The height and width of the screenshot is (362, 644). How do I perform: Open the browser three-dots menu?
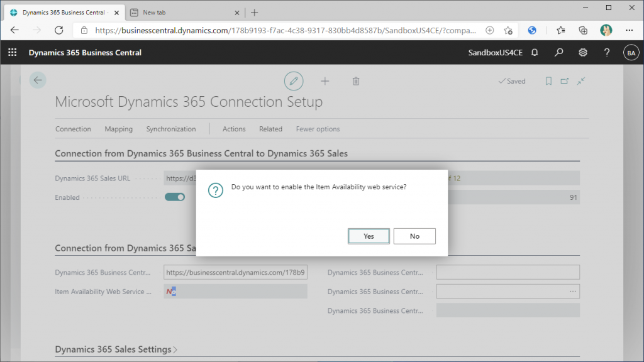pyautogui.click(x=629, y=30)
